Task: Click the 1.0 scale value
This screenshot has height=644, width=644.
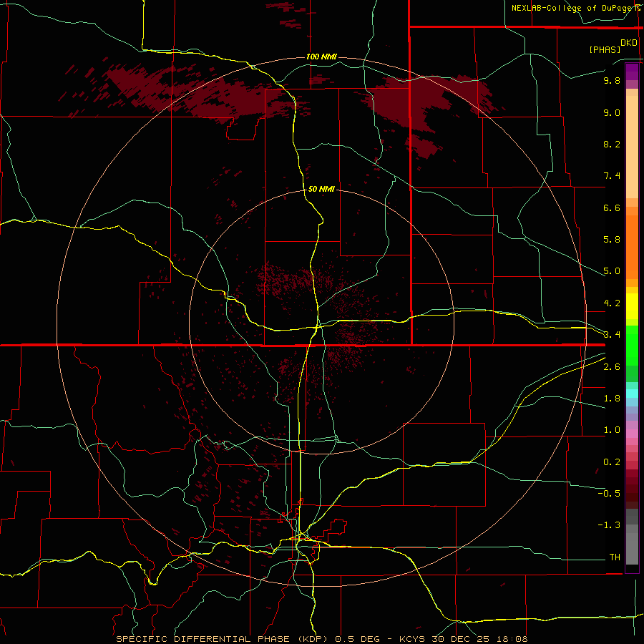Action: [612, 430]
